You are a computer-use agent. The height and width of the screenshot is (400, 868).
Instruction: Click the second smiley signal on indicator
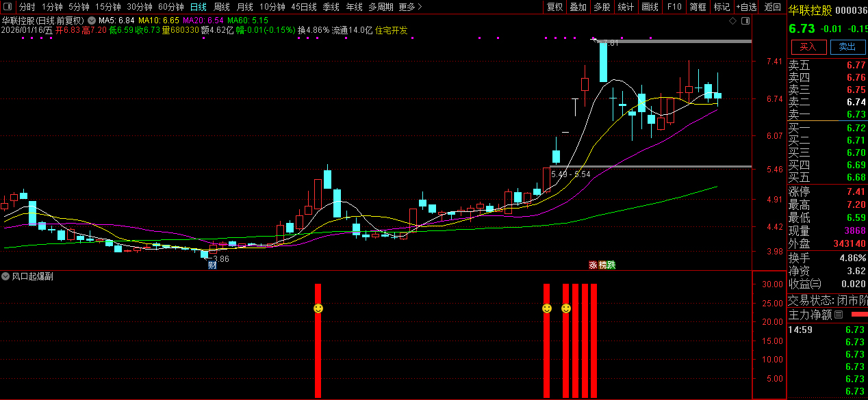pos(546,308)
